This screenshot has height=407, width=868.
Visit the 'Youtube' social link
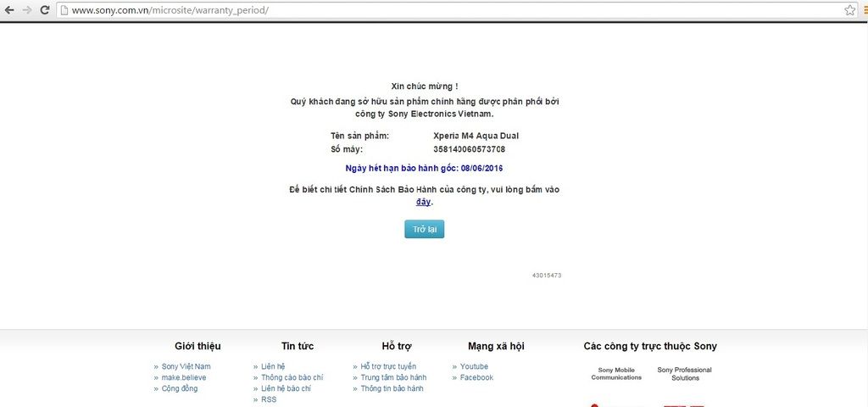click(x=474, y=366)
